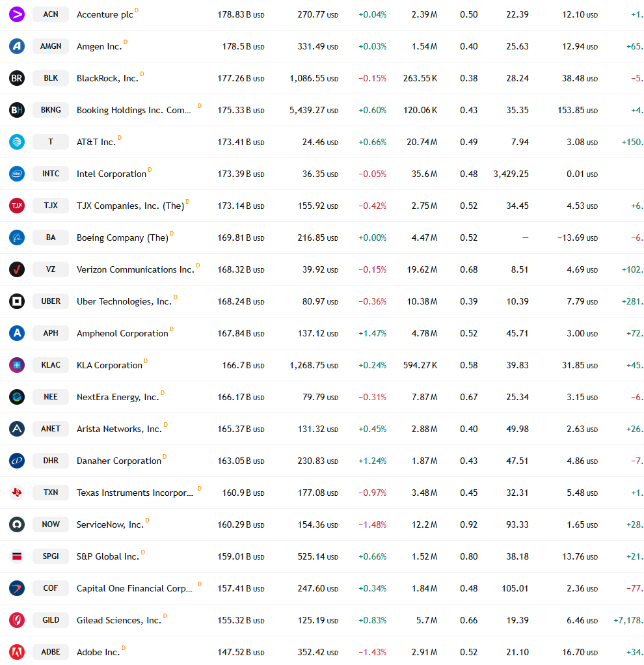Image resolution: width=644 pixels, height=665 pixels.
Task: Open the AMGN ticker symbol
Action: pos(51,46)
